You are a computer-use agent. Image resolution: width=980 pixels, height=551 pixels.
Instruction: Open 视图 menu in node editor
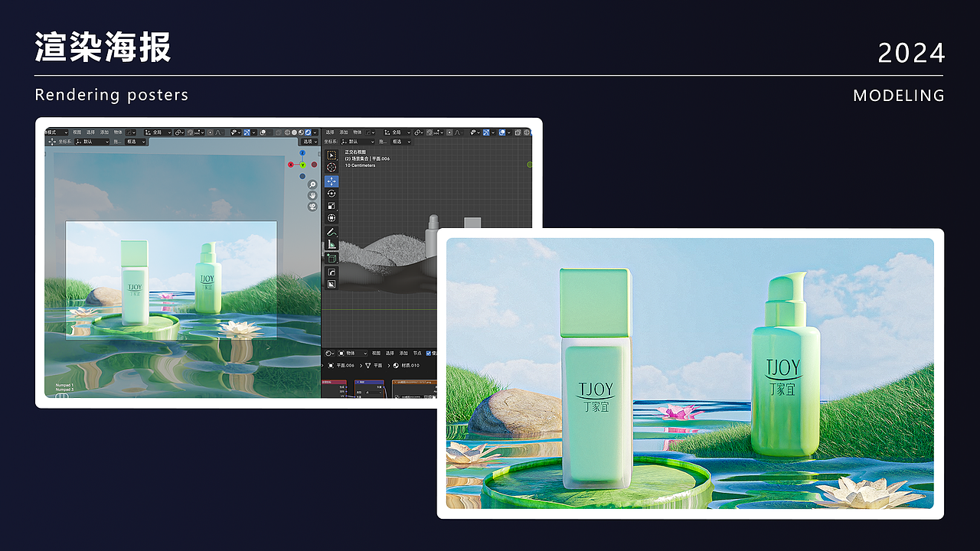376,354
